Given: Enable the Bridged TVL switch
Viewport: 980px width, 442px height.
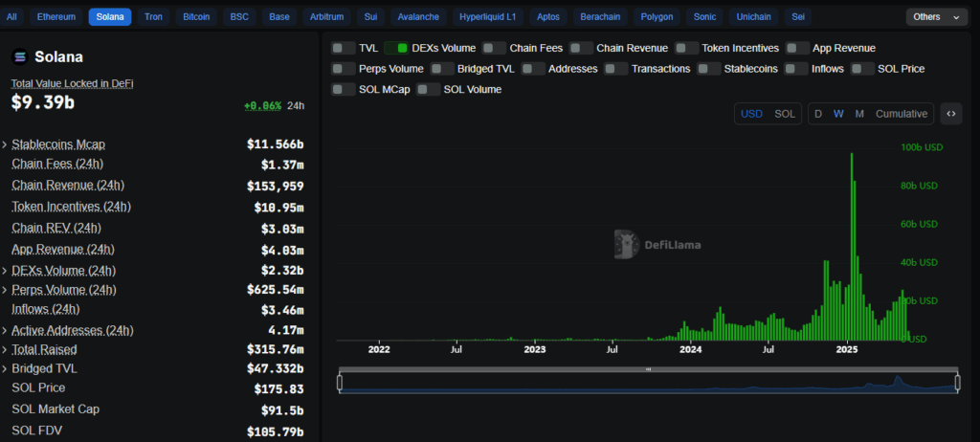Looking at the screenshot, I should click(442, 69).
